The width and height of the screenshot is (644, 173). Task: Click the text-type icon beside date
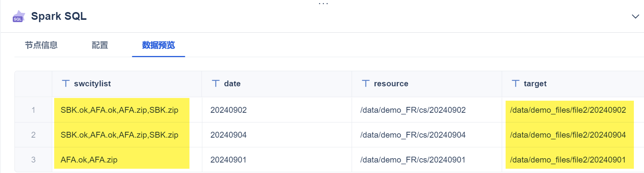(216, 84)
